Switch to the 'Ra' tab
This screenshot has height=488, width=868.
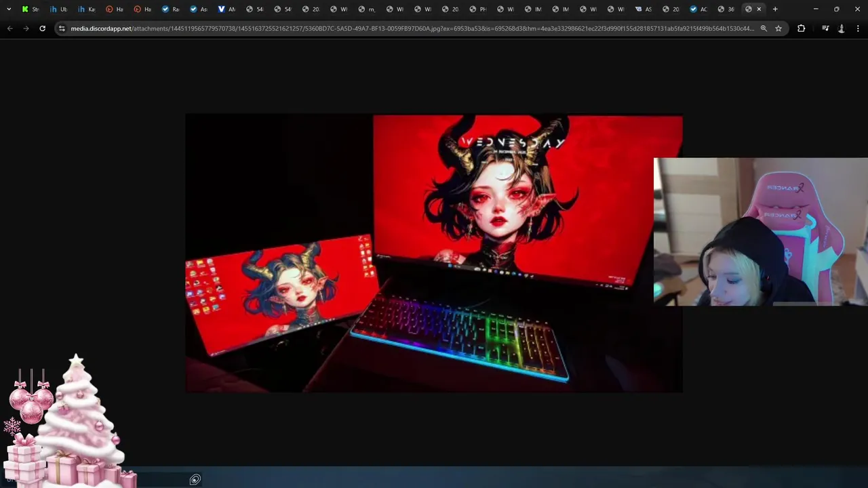(171, 9)
